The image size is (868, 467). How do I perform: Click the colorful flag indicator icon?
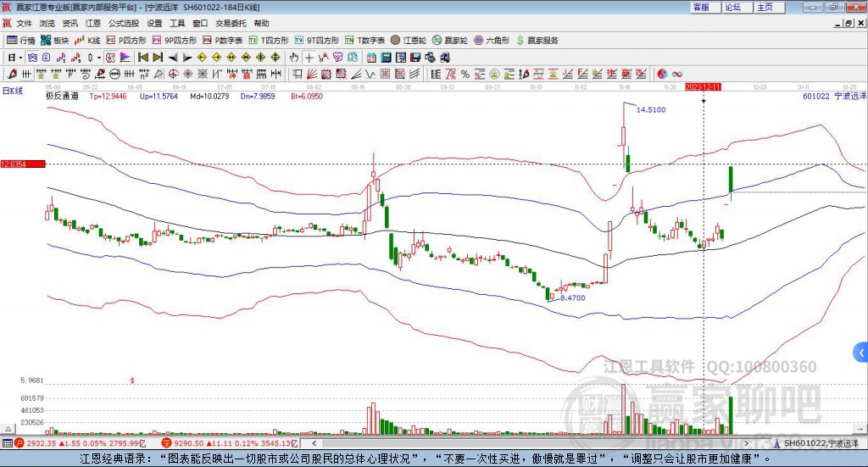(x=125, y=57)
